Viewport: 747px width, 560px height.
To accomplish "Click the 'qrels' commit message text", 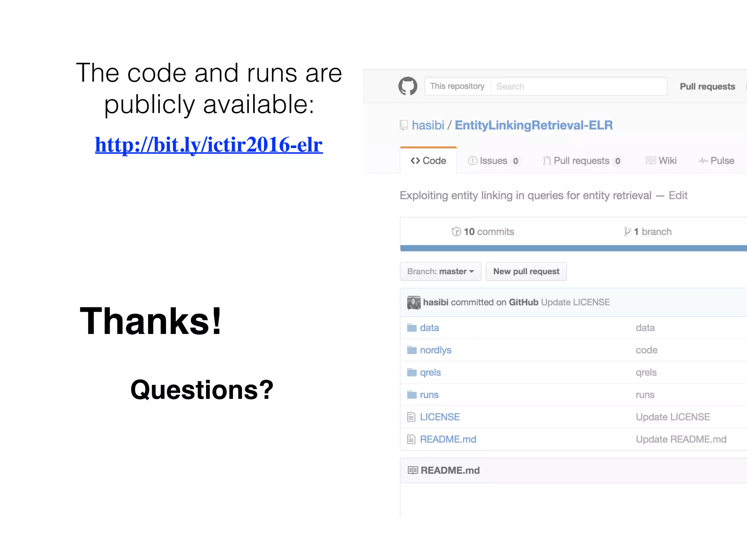I will pos(646,373).
